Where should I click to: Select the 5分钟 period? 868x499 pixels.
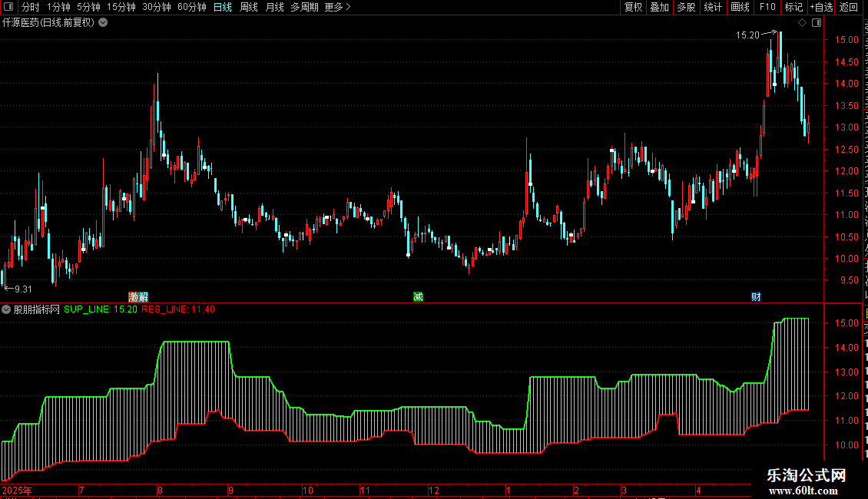(x=88, y=7)
